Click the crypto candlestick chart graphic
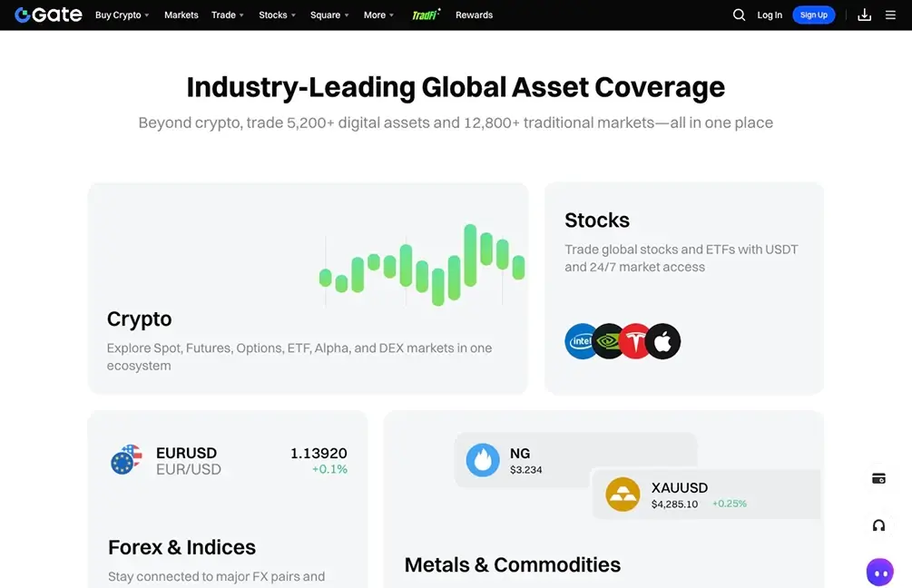 point(422,265)
